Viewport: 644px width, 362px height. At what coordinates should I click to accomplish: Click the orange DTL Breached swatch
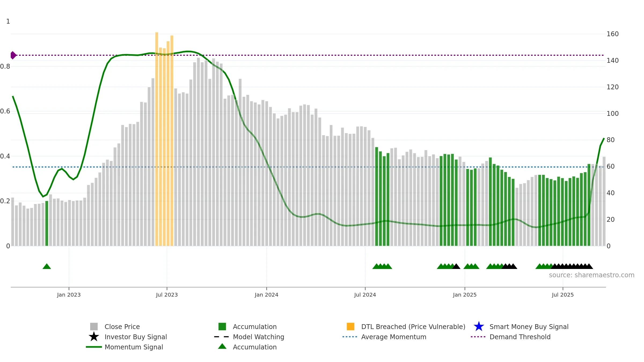pos(350,327)
